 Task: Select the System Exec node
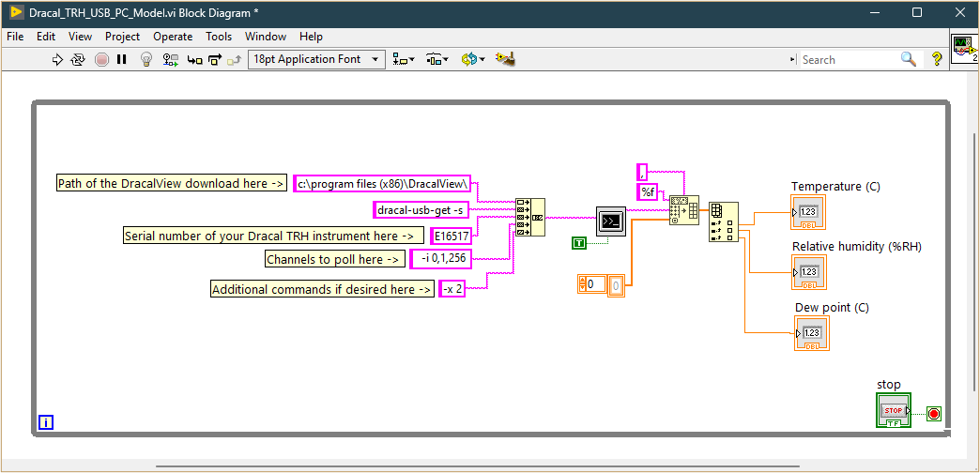coord(611,220)
